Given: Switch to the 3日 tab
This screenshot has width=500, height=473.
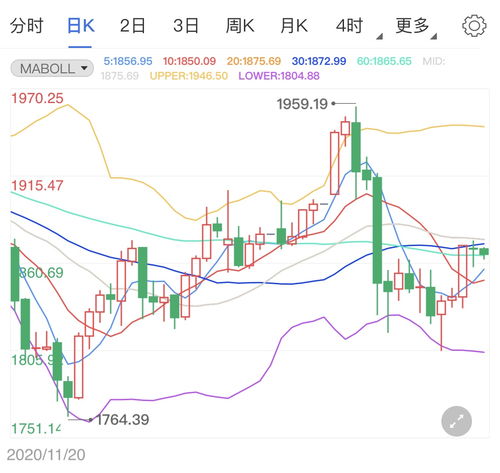Looking at the screenshot, I should [x=186, y=26].
